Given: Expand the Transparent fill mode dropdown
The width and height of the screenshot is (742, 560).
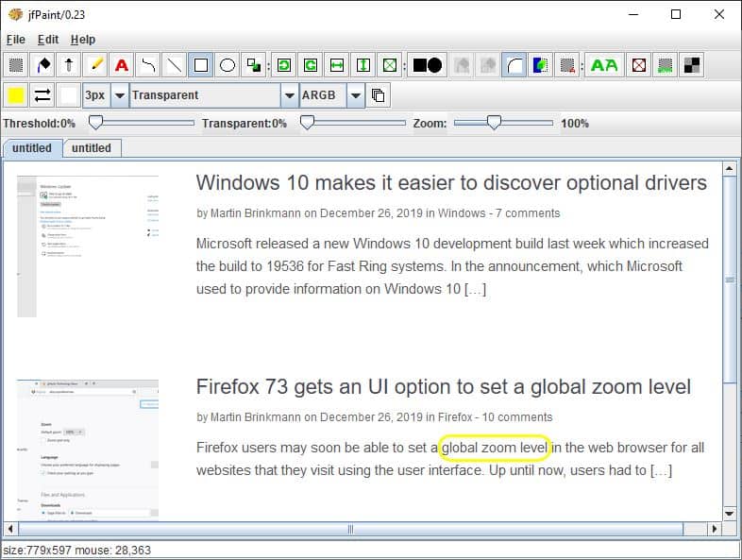Looking at the screenshot, I should 289,95.
